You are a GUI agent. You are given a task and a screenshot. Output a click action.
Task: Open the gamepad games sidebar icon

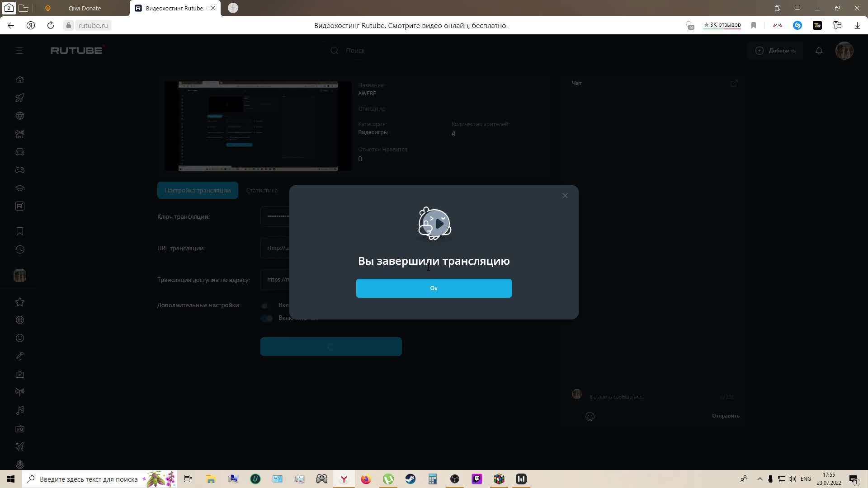coord(20,170)
